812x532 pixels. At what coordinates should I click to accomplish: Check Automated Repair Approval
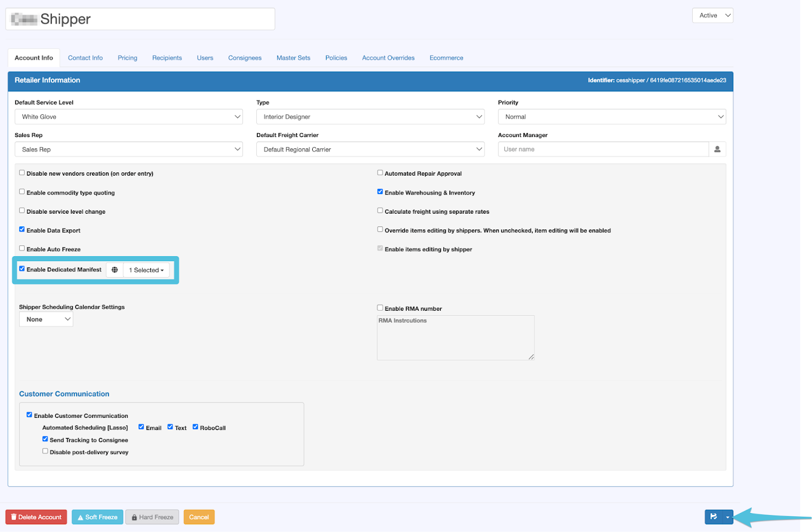point(380,172)
